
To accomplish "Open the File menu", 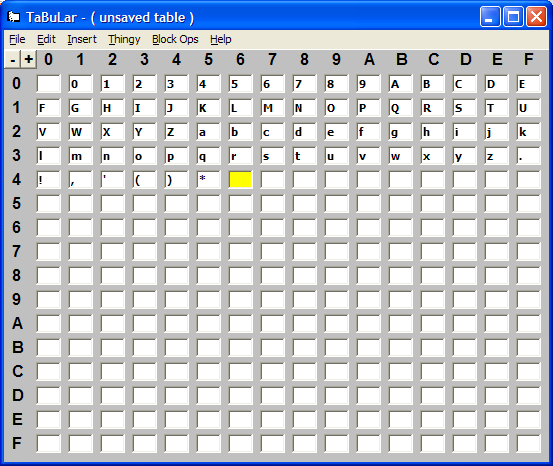I will tap(17, 39).
